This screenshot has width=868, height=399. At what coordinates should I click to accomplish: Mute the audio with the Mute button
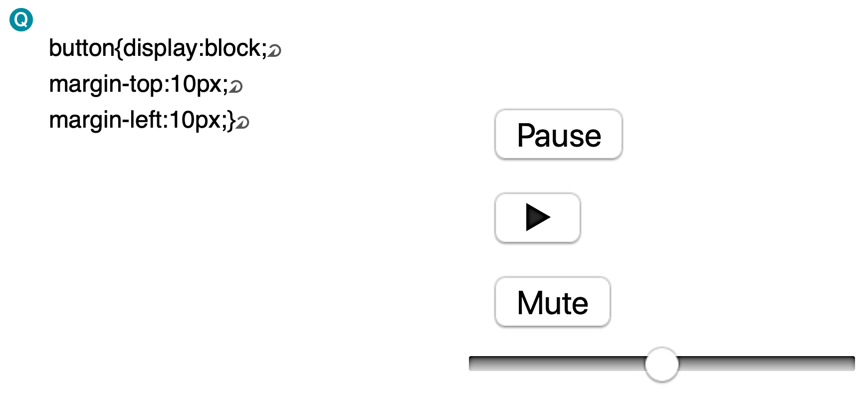[553, 302]
